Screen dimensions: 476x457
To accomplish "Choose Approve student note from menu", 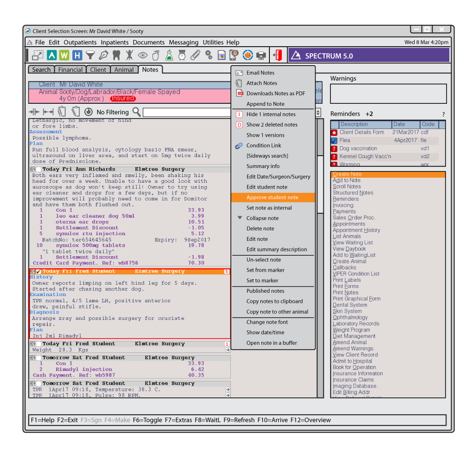I will [272, 198].
